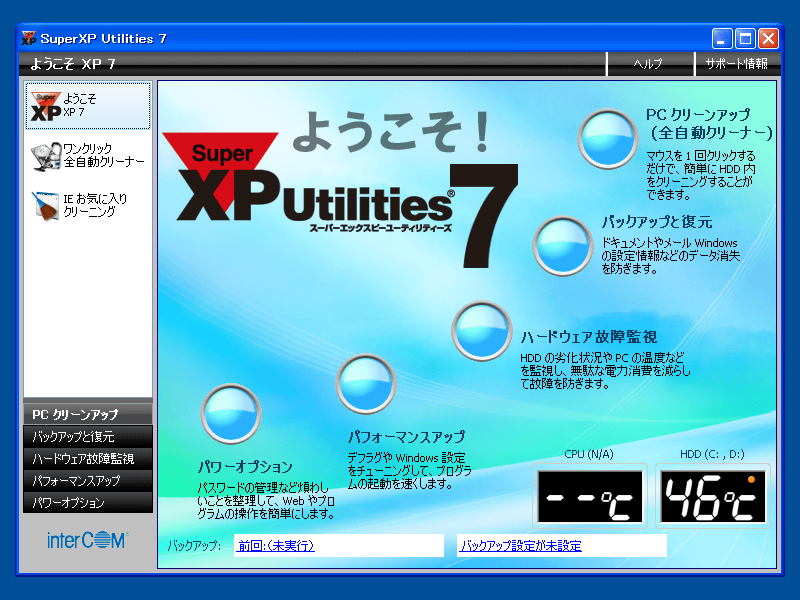This screenshot has height=600, width=800.
Task: Close the SuperXP Utilities 7 window
Action: point(768,39)
